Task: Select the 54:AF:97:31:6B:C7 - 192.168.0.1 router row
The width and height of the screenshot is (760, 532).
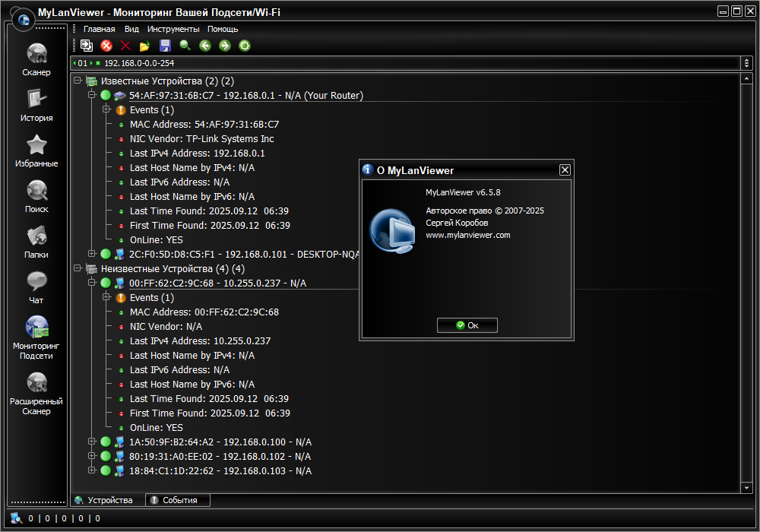Action: point(246,96)
